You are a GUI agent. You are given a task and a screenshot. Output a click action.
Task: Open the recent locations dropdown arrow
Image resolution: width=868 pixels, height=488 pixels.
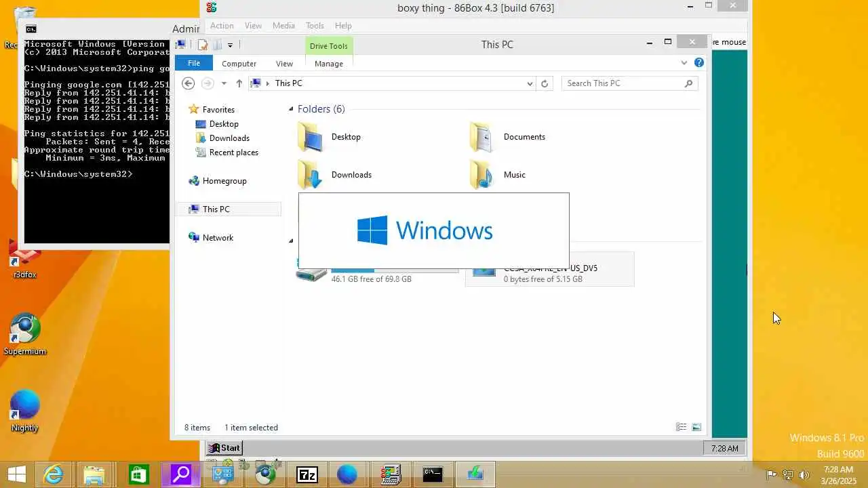coord(224,83)
